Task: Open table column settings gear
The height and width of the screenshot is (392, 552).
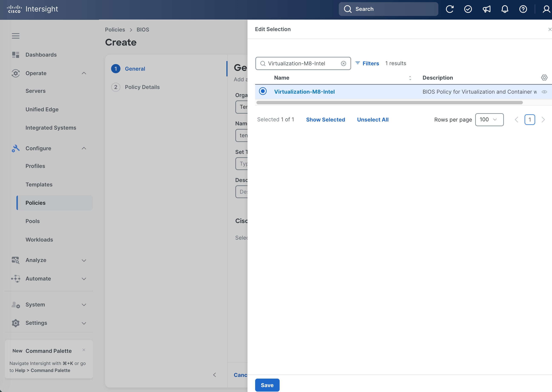Action: tap(544, 77)
